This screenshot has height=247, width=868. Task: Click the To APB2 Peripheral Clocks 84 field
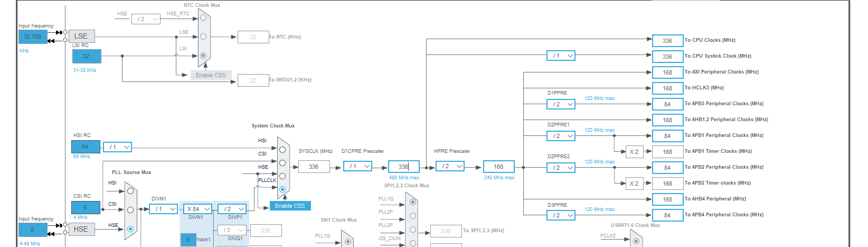pos(668,168)
